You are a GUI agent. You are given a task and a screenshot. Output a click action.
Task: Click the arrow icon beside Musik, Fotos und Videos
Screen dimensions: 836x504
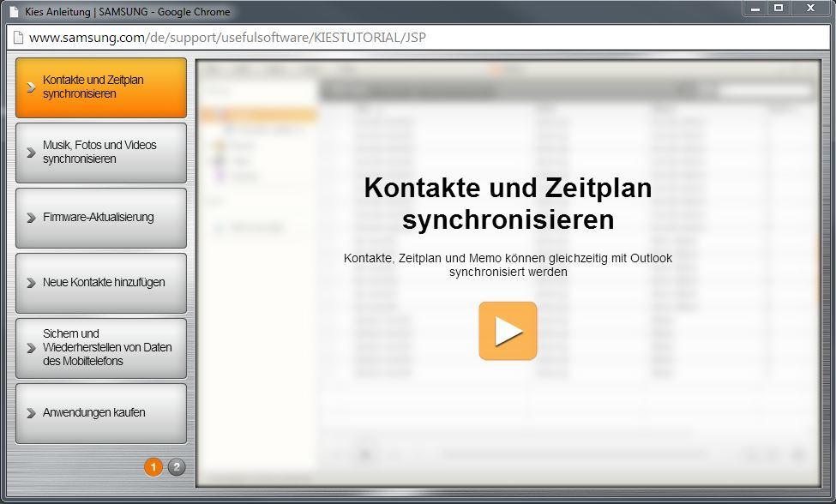(x=31, y=153)
